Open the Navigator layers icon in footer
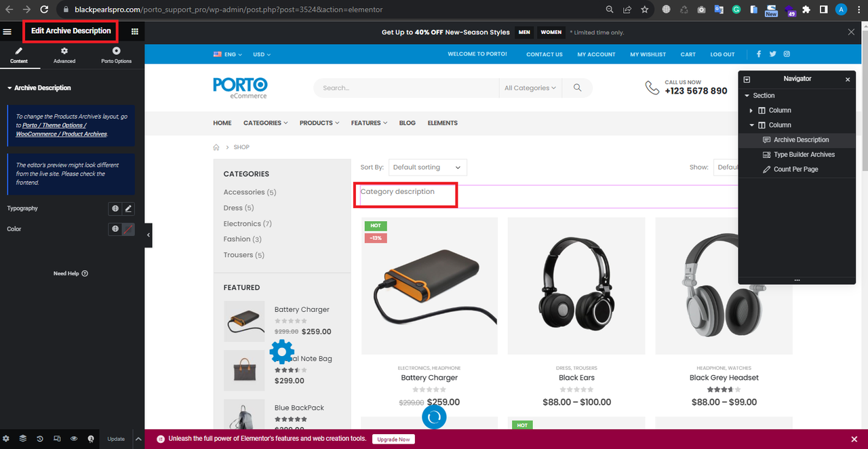868x449 pixels. (22, 439)
